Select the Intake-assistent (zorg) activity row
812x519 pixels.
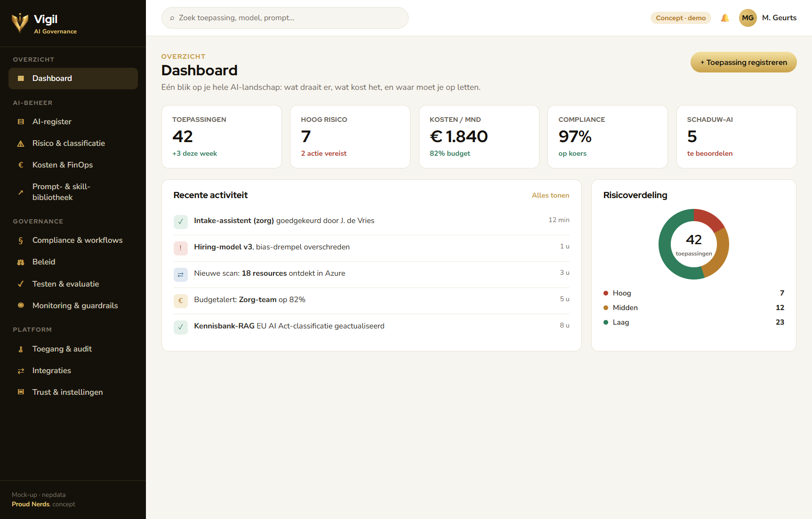(x=371, y=222)
